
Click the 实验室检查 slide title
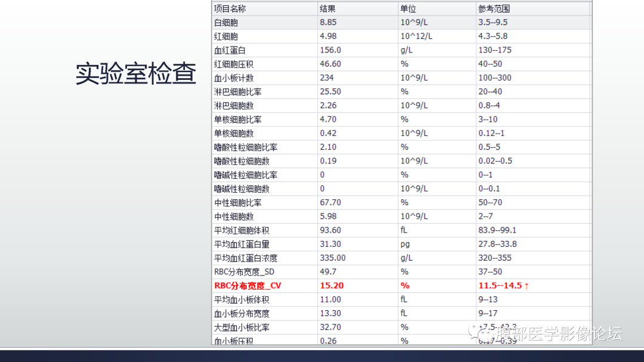click(x=135, y=73)
